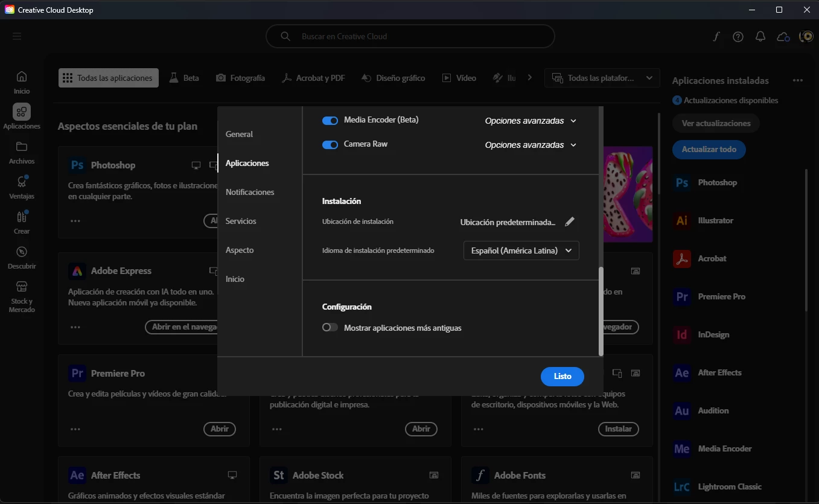Viewport: 819px width, 504px height.
Task: Click Abrir en el navegador on Adobe Express
Action: (x=181, y=327)
